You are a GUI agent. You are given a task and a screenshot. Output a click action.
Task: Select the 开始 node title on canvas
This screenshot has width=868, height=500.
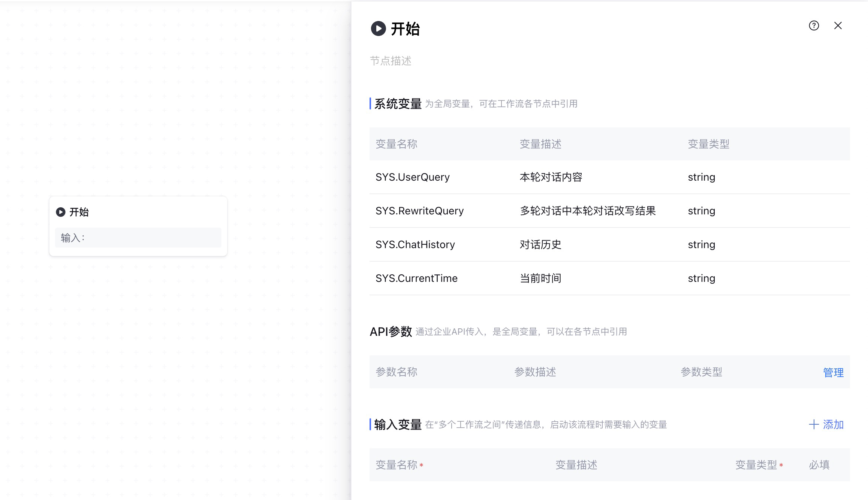[x=79, y=212]
